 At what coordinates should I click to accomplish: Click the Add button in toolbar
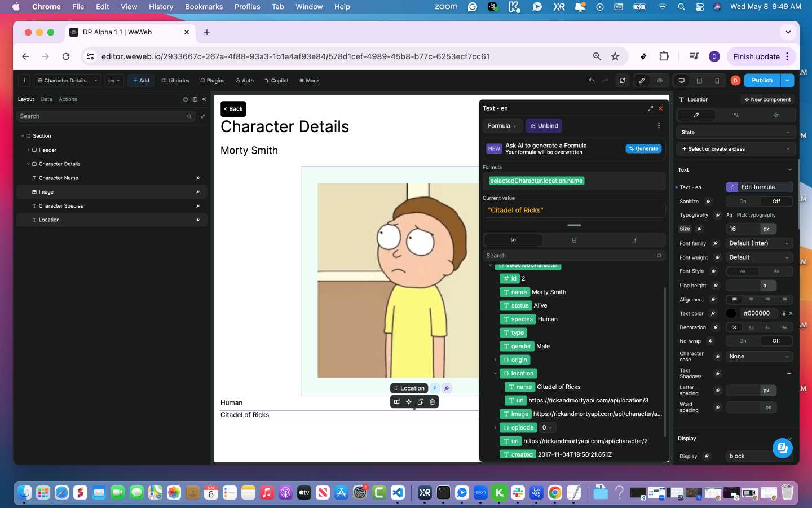click(141, 81)
